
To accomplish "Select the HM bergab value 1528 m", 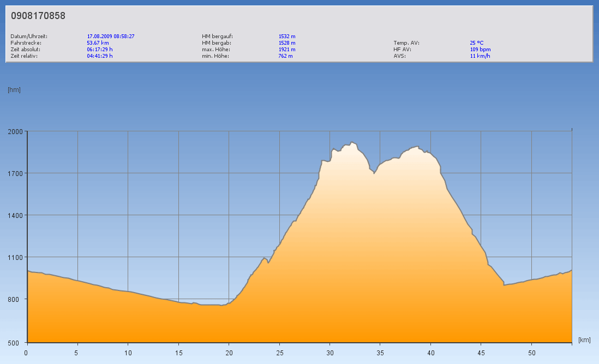I will (x=287, y=43).
